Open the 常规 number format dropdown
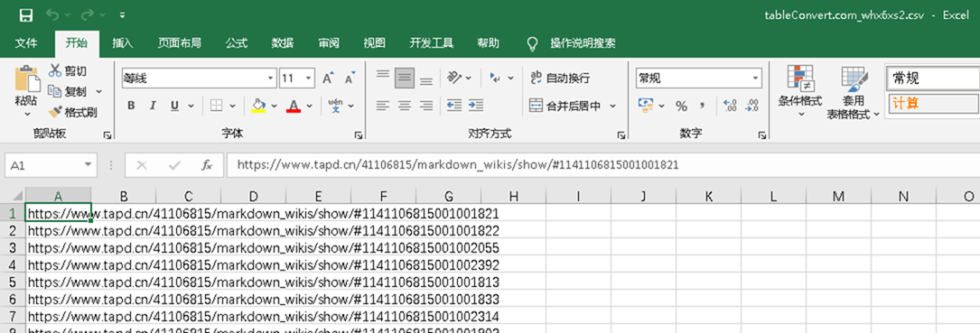The image size is (980, 333). point(756,79)
